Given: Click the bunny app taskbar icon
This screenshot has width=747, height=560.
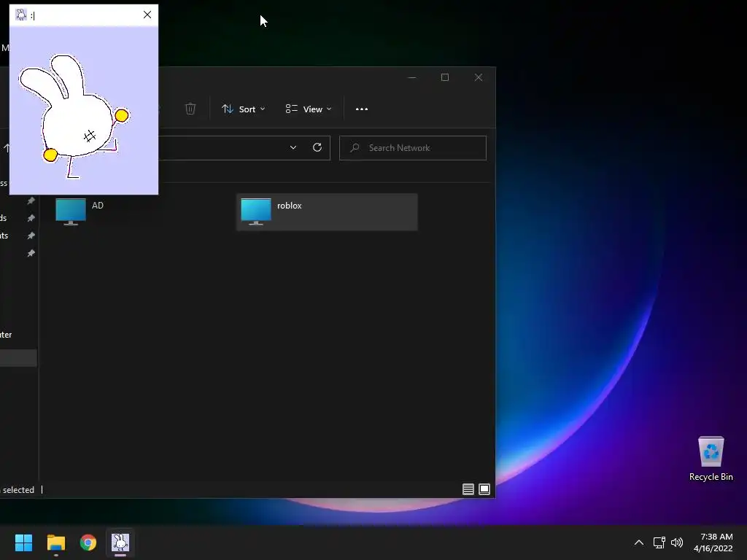Looking at the screenshot, I should 120,542.
